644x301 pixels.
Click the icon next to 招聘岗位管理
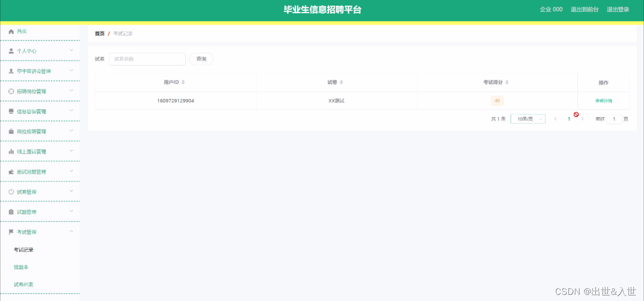(x=11, y=92)
